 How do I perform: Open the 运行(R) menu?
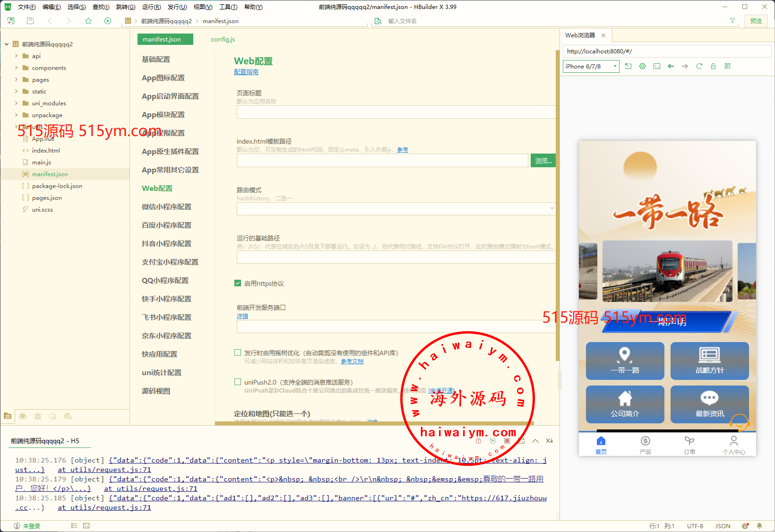coord(151,7)
